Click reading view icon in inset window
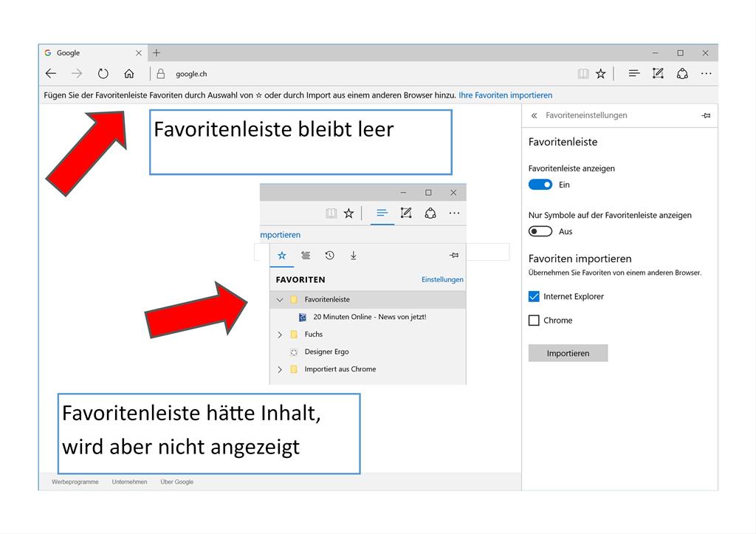The width and height of the screenshot is (756, 534). pyautogui.click(x=331, y=213)
